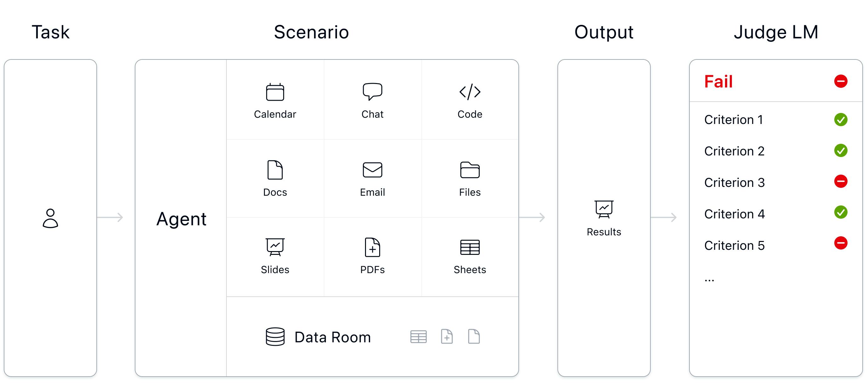Screen dimensions: 868x387
Task: Toggle the red status next to Criterion 3
Action: [x=841, y=182]
